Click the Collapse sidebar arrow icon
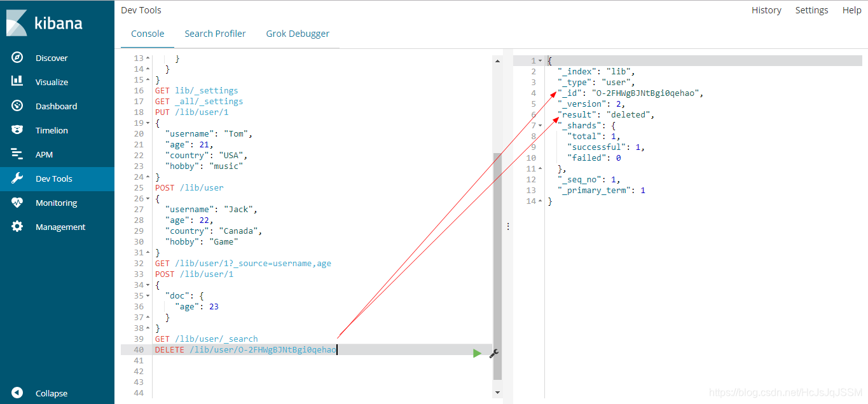868x404 pixels. tap(17, 393)
